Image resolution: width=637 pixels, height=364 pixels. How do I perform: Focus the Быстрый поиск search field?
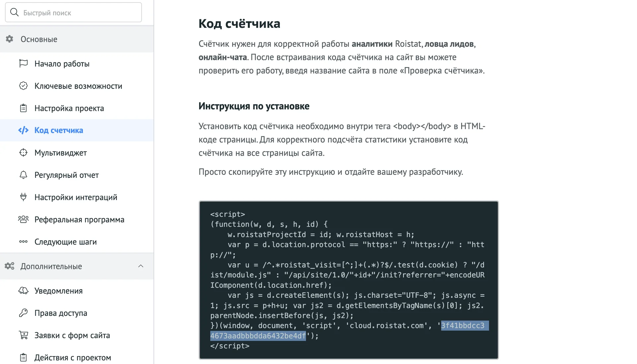pos(73,13)
